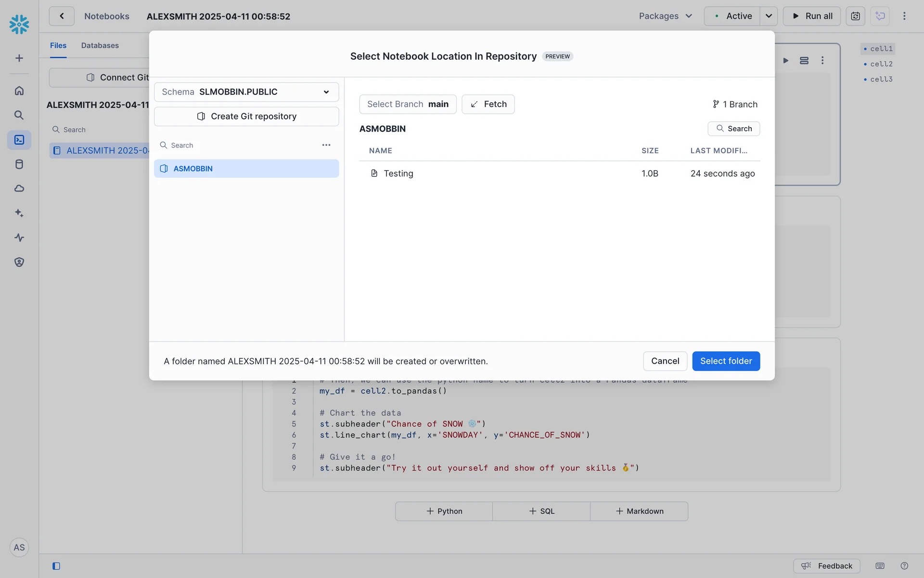
Task: Switch to the Databases tab
Action: [100, 45]
